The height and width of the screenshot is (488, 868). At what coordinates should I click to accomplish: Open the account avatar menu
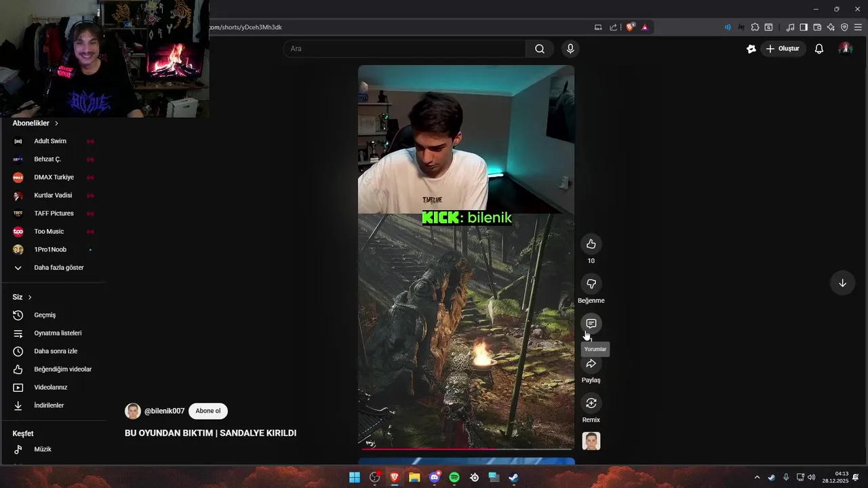tap(845, 49)
